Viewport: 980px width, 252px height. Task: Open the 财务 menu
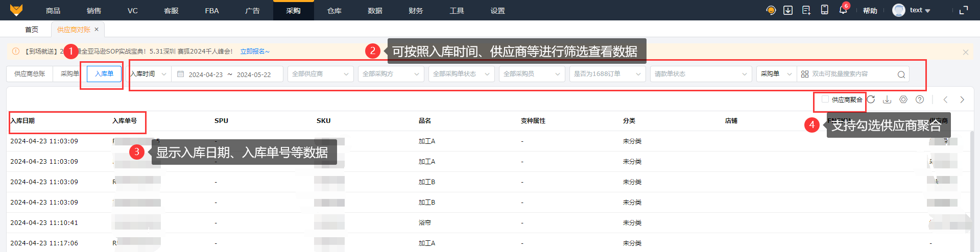click(416, 11)
